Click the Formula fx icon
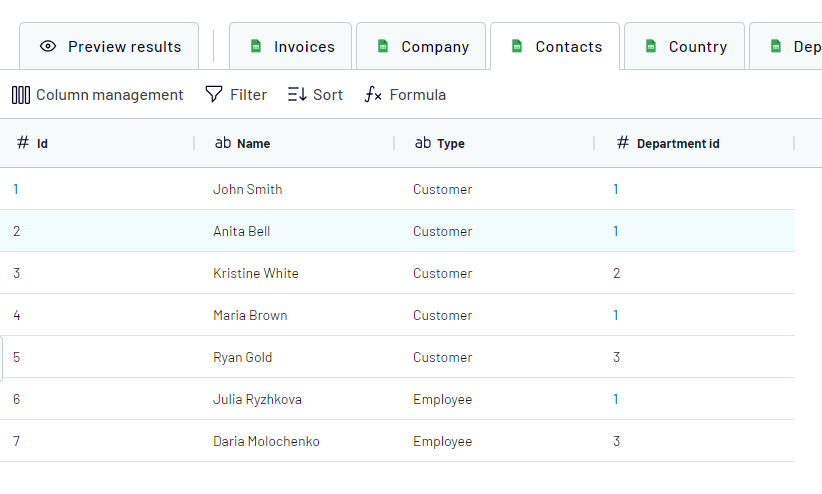 [373, 95]
